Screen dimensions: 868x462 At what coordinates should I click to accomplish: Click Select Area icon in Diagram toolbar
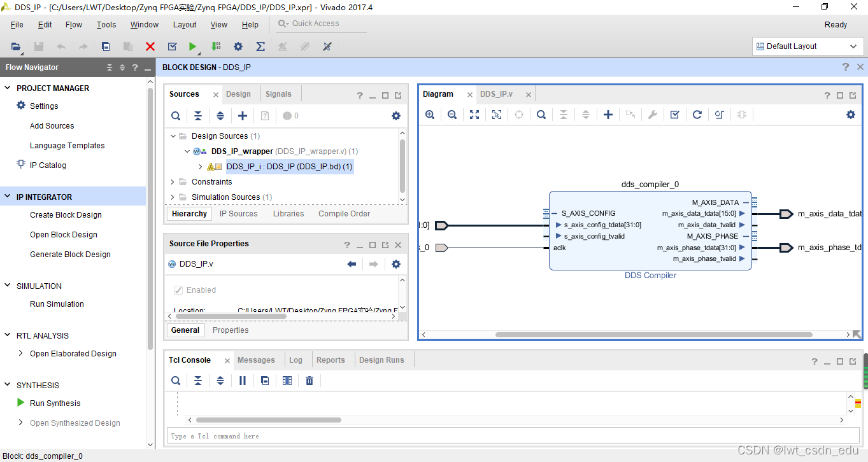[497, 115]
